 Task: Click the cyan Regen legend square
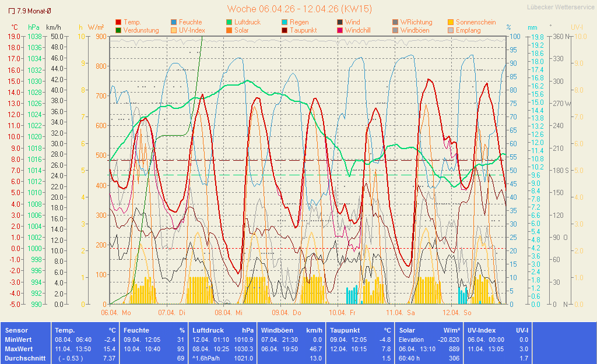284,22
